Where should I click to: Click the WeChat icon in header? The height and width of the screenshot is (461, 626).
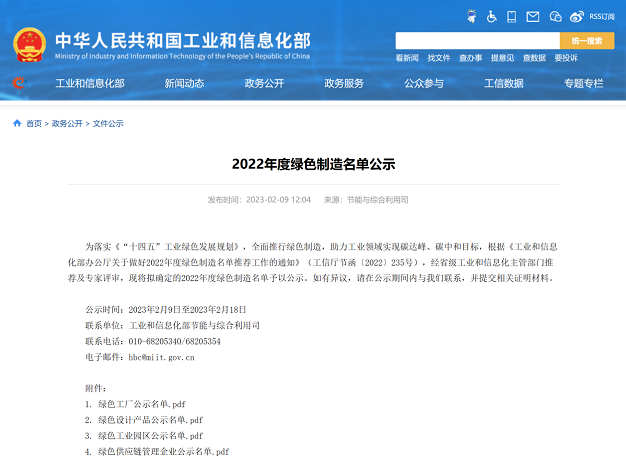pos(558,17)
